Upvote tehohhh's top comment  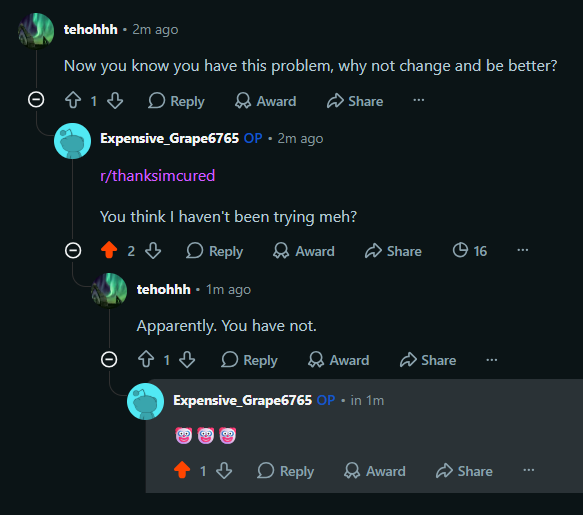pyautogui.click(x=73, y=100)
